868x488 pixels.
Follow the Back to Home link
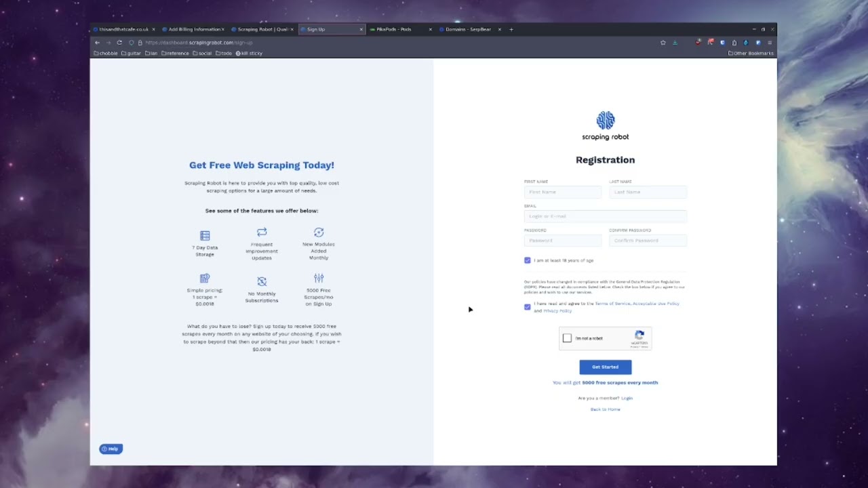click(x=605, y=409)
